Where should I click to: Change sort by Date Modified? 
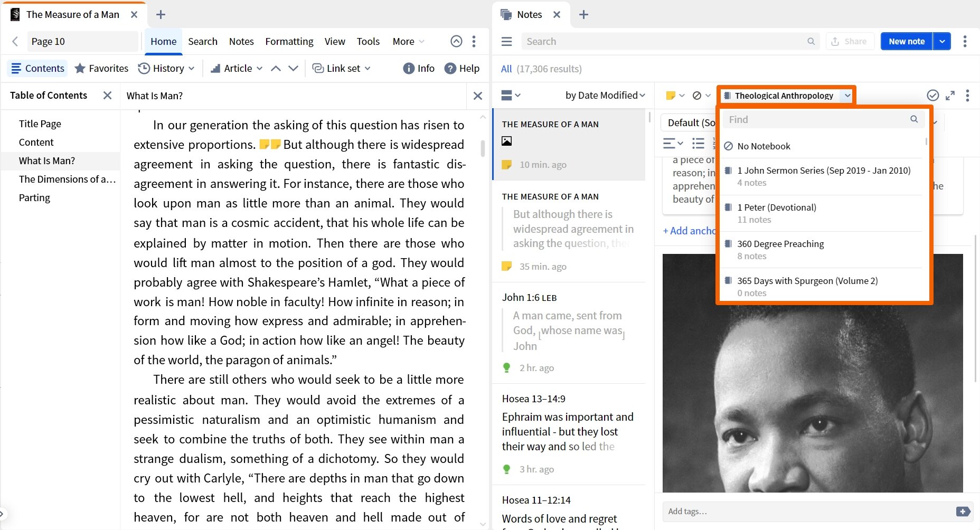coord(605,96)
